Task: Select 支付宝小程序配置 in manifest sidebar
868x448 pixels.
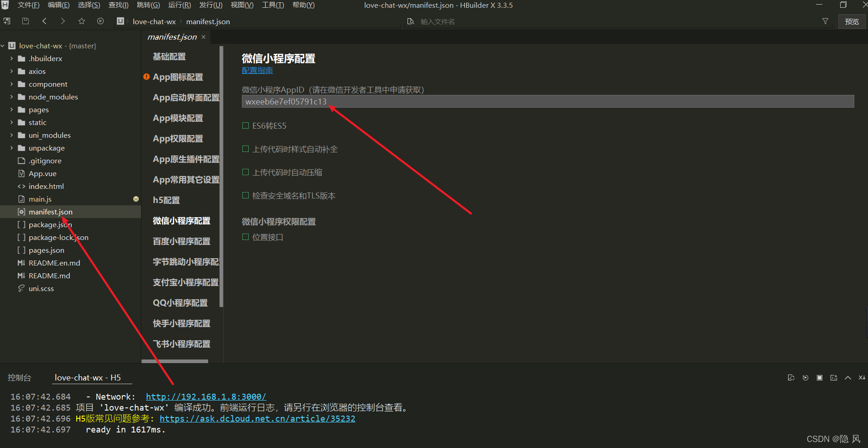Action: tap(186, 282)
